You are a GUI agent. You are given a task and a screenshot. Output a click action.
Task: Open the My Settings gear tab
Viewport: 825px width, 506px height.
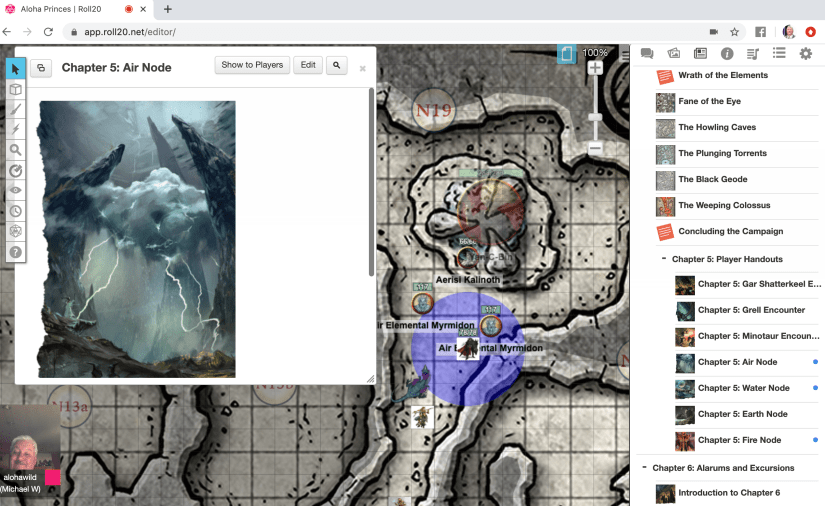coord(805,54)
